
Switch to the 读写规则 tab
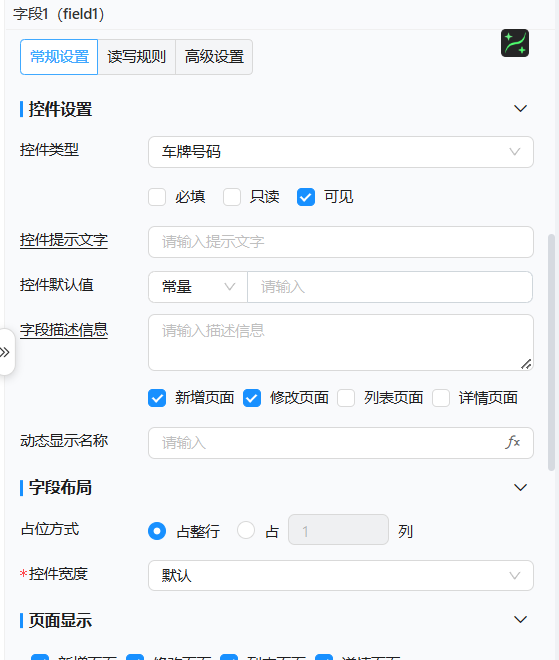136,57
